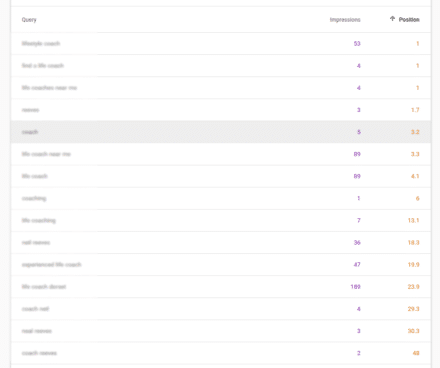Open the 'neal reeves' query row
This screenshot has width=440, height=368.
tap(221, 331)
